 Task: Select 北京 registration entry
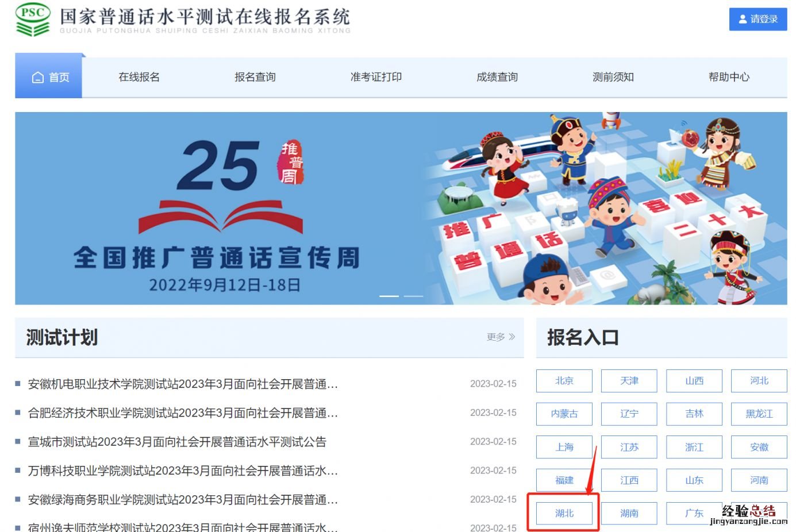(564, 381)
